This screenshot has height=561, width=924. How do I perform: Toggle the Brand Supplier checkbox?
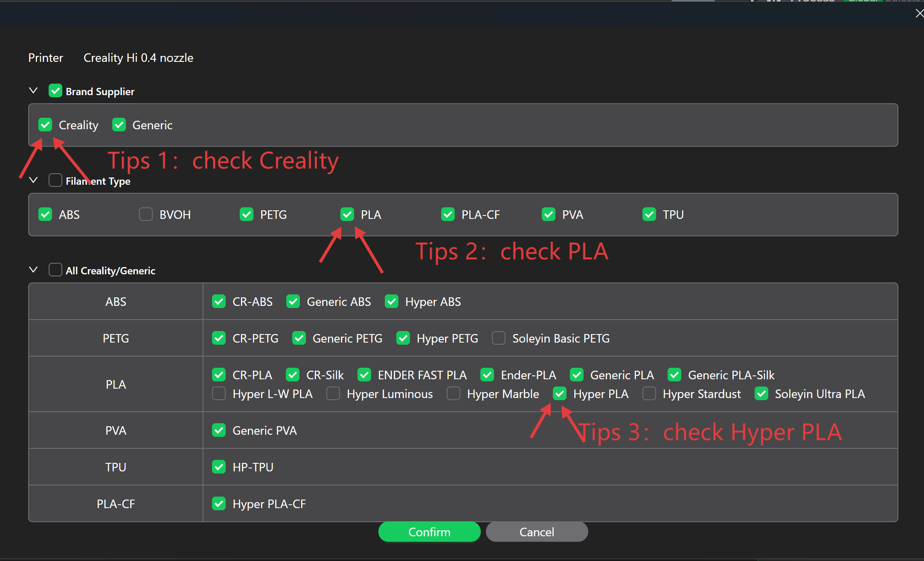coord(55,91)
